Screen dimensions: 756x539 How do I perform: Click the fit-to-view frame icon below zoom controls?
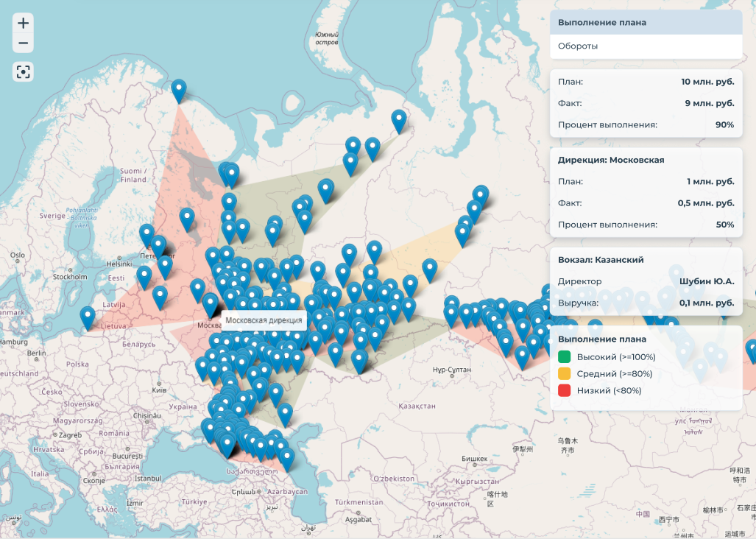point(23,72)
